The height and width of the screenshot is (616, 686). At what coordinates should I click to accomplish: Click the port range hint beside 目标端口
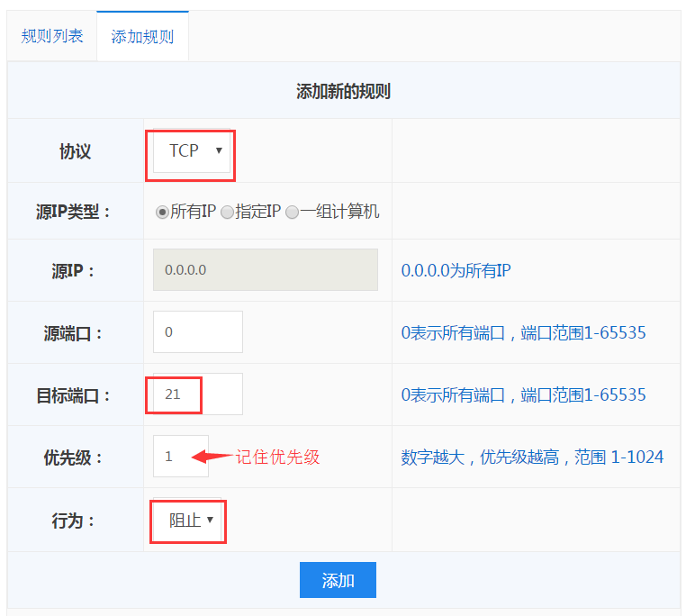[x=523, y=394]
